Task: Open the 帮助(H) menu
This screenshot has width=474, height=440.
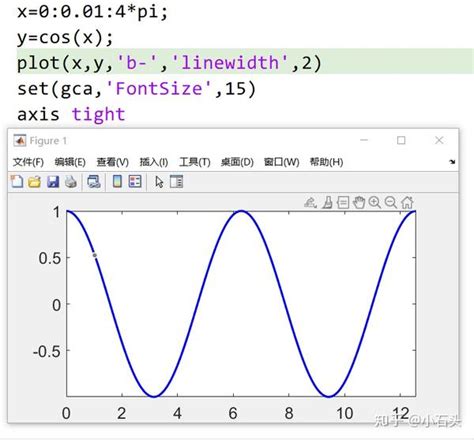Action: coord(326,162)
